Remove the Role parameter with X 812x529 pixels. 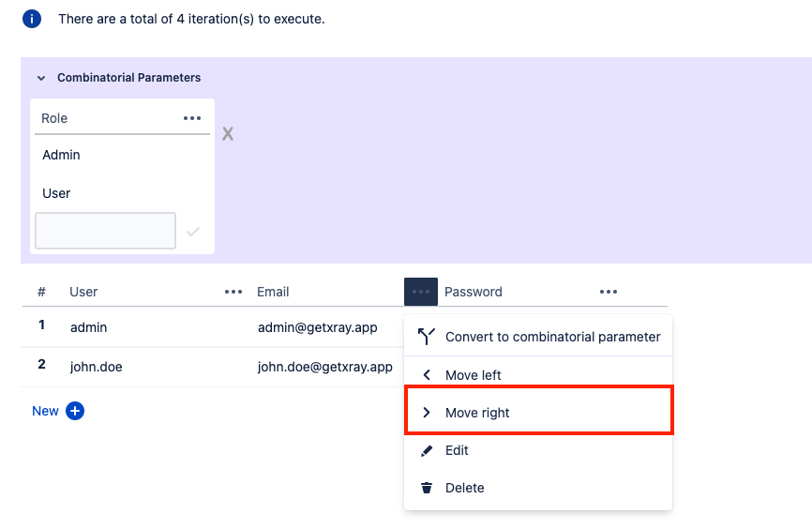228,134
